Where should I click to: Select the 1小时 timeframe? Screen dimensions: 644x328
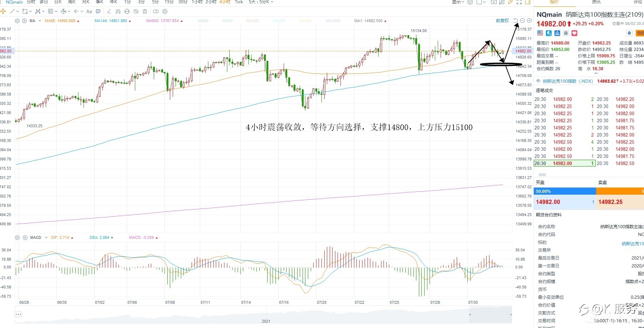tap(197, 2)
